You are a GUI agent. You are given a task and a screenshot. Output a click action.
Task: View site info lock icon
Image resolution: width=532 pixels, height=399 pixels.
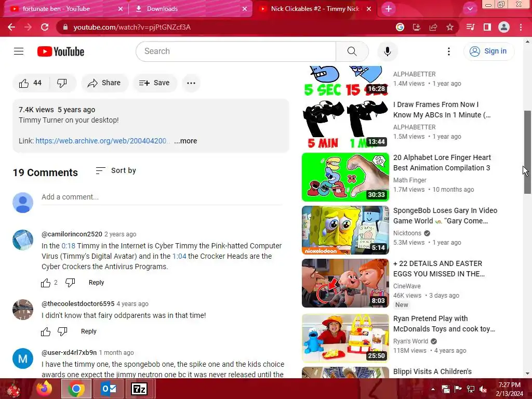(65, 27)
